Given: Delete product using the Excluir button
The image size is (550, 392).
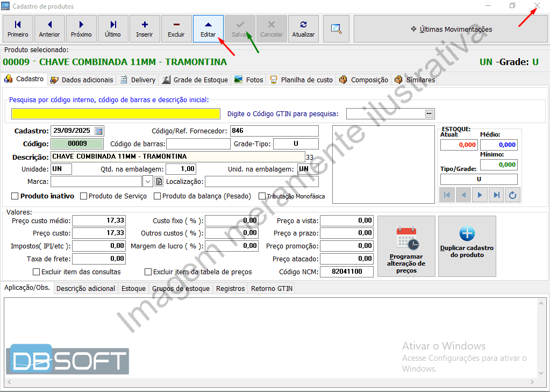Looking at the screenshot, I should pos(176,29).
